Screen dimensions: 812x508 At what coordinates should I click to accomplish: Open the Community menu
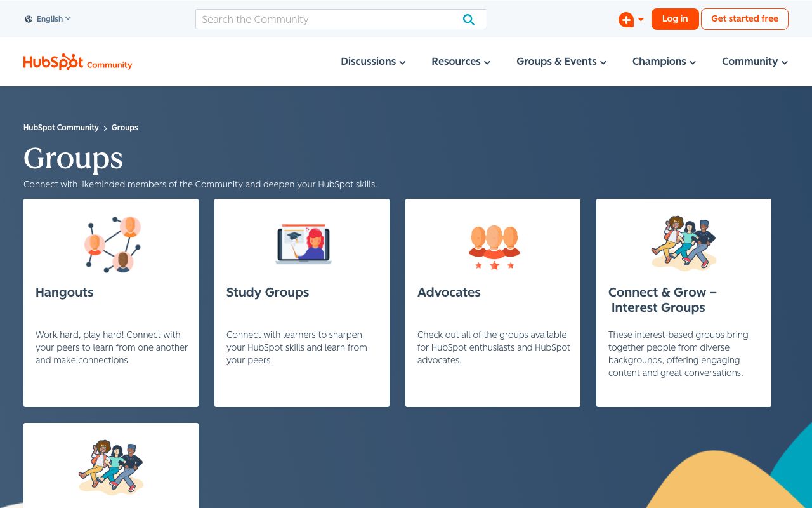tap(755, 62)
